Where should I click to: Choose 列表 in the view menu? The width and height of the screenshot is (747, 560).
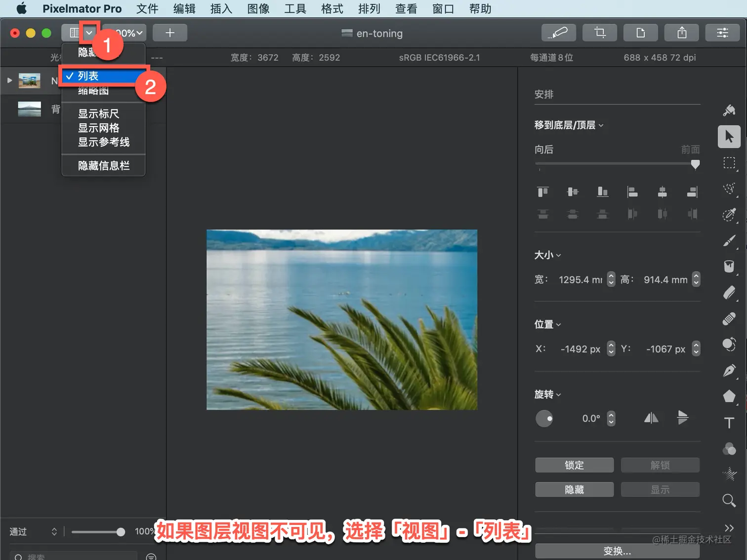pos(103,76)
